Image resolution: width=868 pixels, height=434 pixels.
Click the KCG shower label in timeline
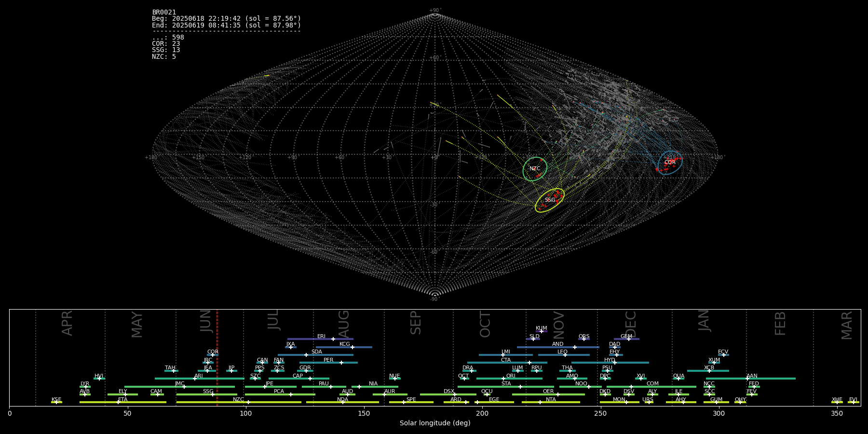[345, 344]
